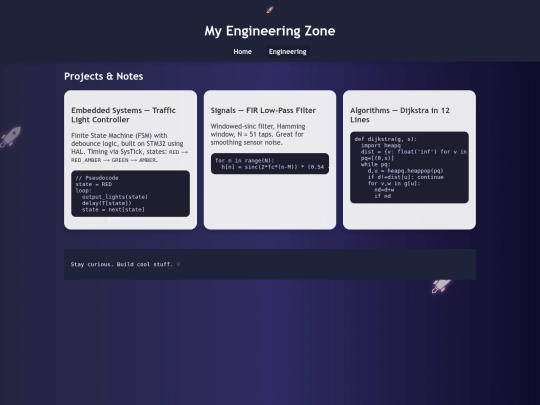Click the 'Projects & Notes' section heading
This screenshot has height=405, width=540.
[x=104, y=76]
